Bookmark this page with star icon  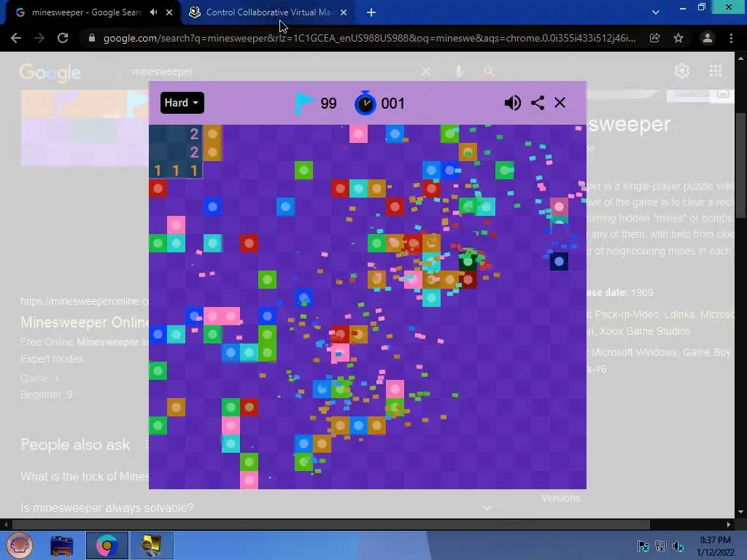click(678, 38)
